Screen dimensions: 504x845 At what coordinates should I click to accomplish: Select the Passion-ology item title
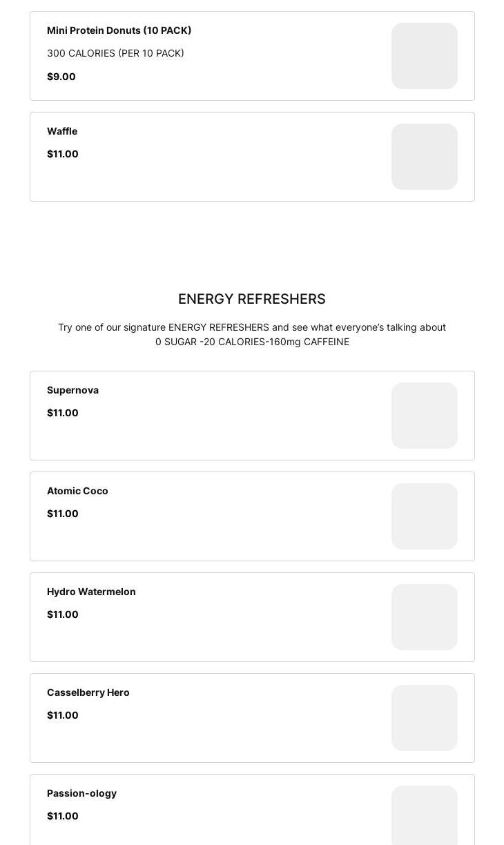(81, 793)
